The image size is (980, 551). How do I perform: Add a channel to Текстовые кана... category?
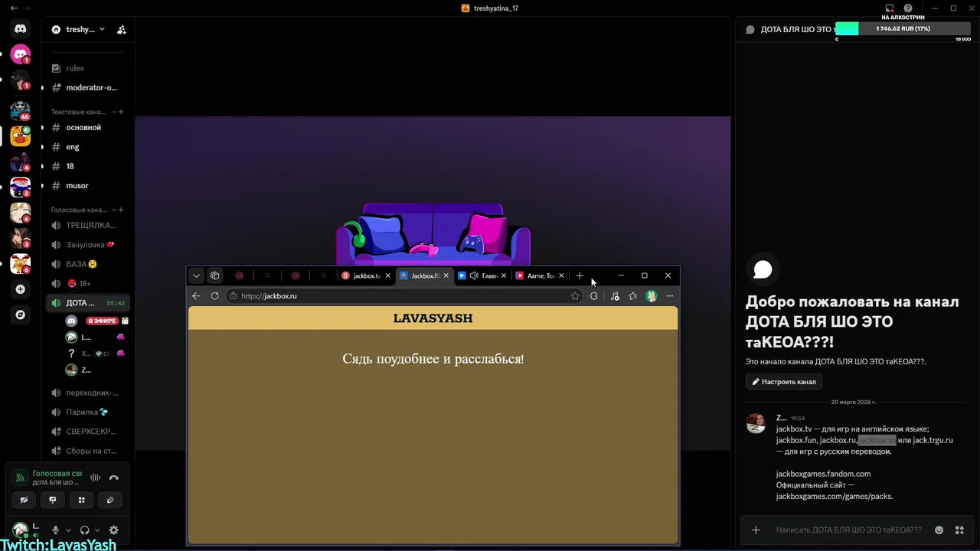point(121,112)
